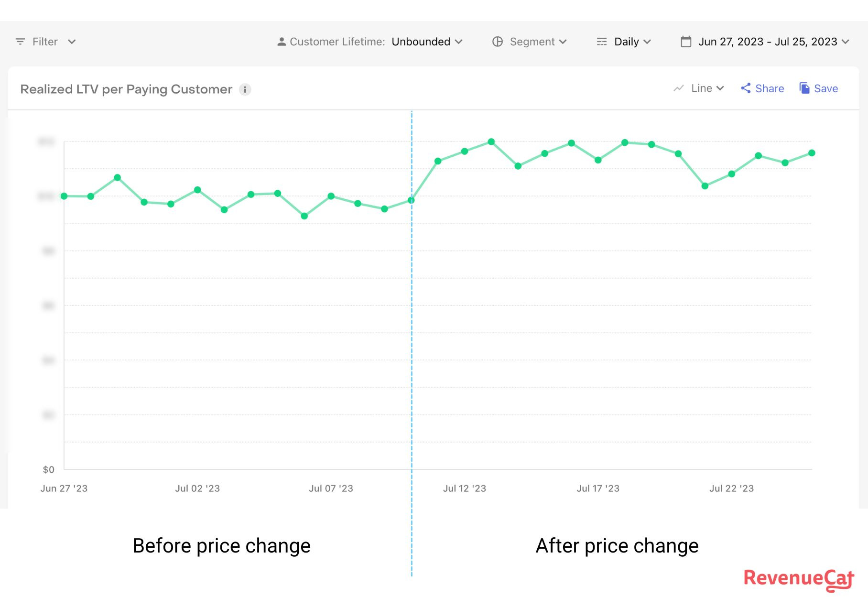Open the Line chart type selector

(707, 88)
